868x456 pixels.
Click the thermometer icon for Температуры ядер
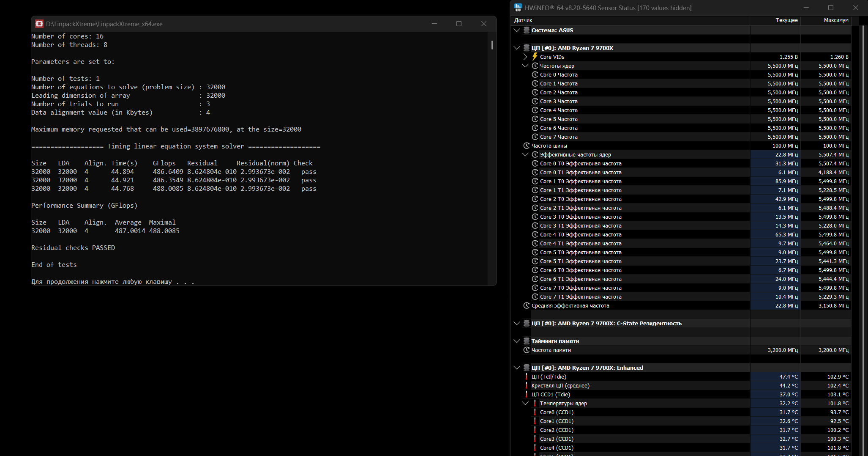[535, 403]
